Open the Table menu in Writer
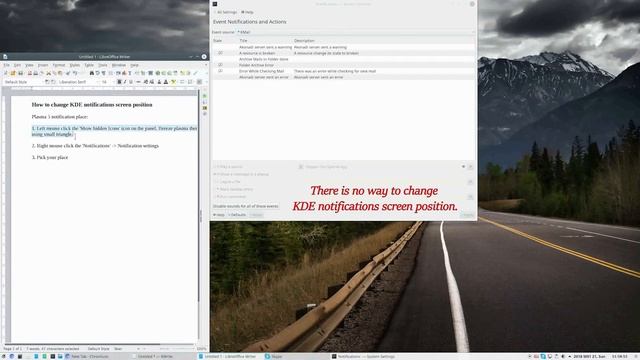Image resolution: width=640 pixels, height=360 pixels. click(x=89, y=65)
